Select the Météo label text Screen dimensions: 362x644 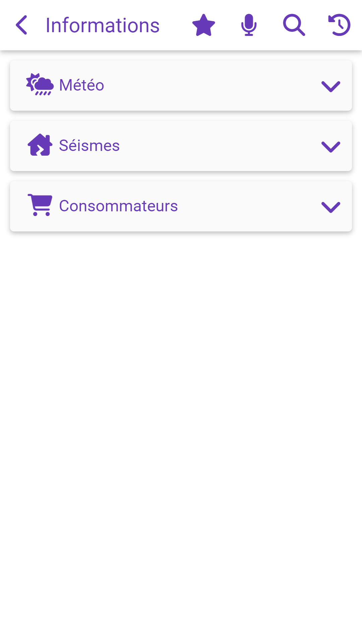[x=81, y=85]
